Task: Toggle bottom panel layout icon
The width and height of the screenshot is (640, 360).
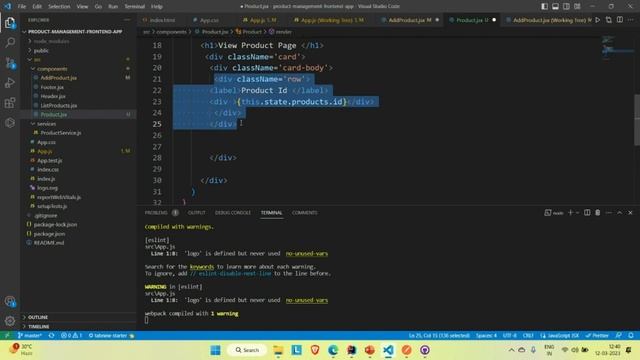Action: pos(556,7)
